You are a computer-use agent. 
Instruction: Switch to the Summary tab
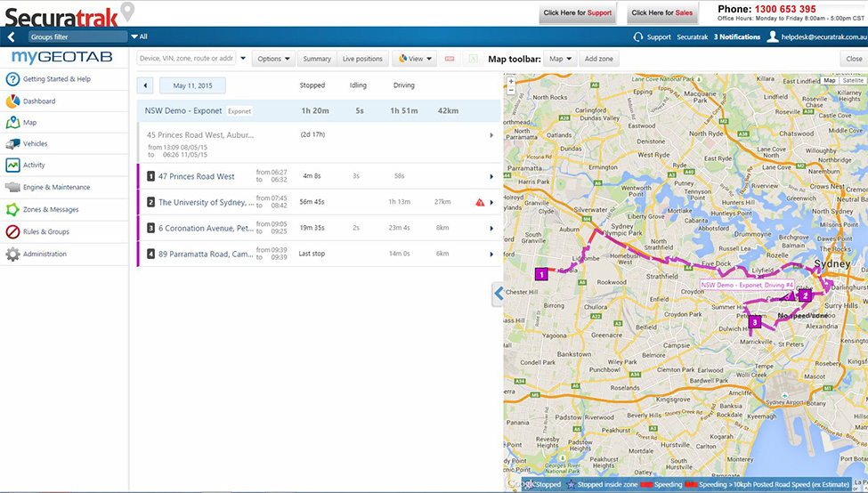(x=317, y=59)
